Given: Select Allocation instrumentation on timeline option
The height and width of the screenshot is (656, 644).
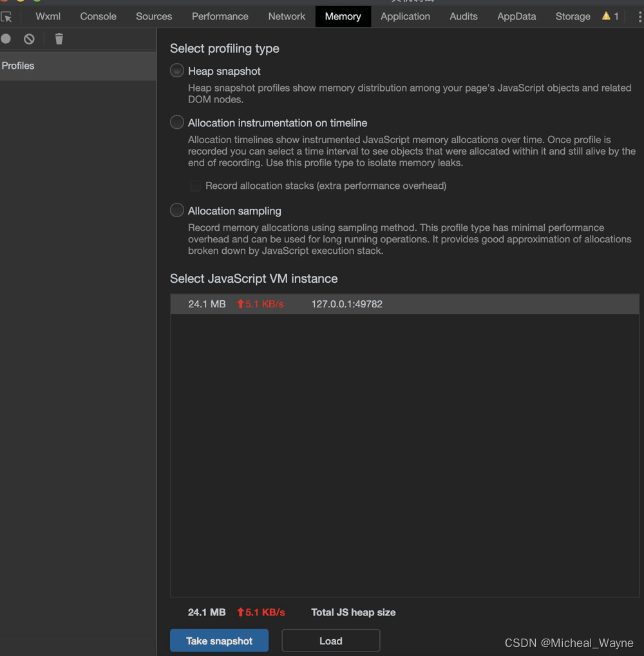Looking at the screenshot, I should click(177, 122).
